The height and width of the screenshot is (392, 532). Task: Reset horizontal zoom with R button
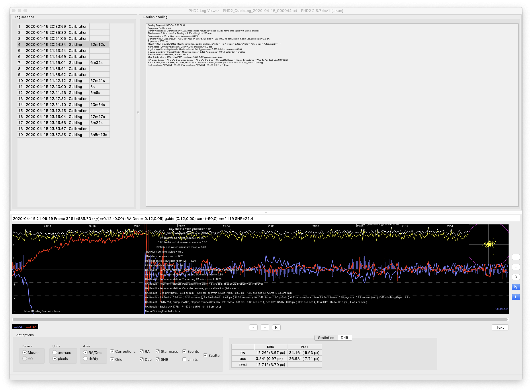click(x=276, y=327)
